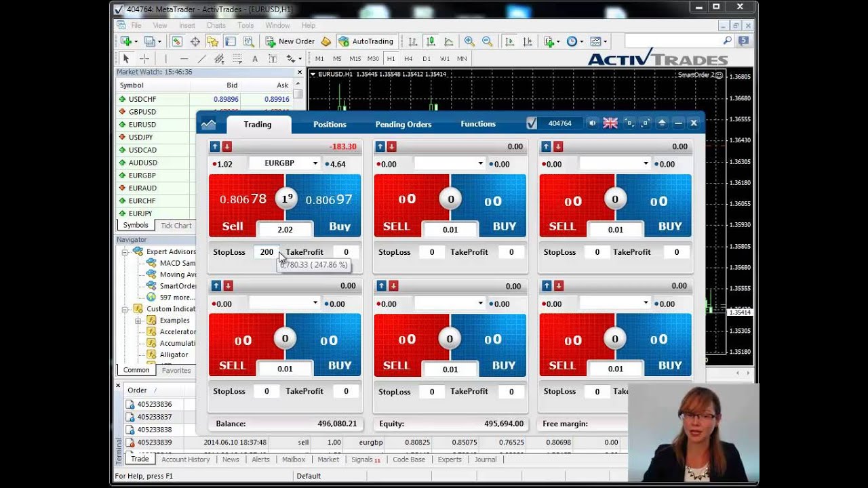Toggle the Market Watch window icon
The image size is (868, 488).
(x=177, y=41)
